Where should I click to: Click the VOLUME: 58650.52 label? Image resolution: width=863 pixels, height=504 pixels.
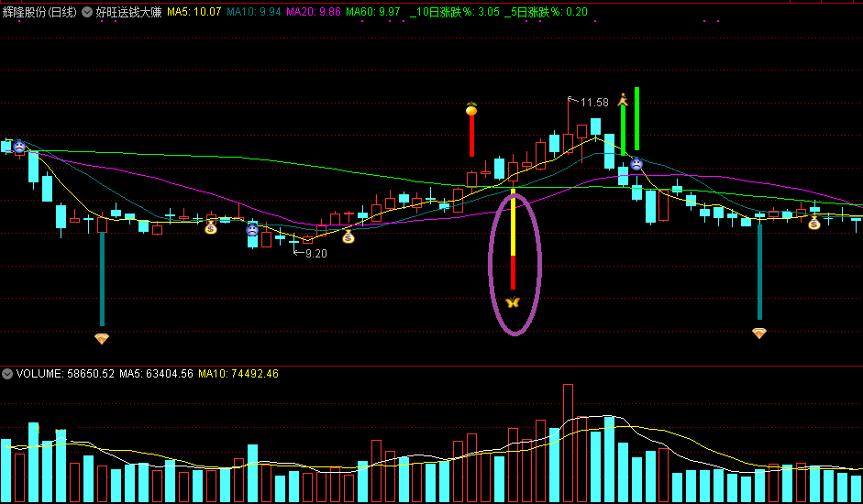point(65,374)
